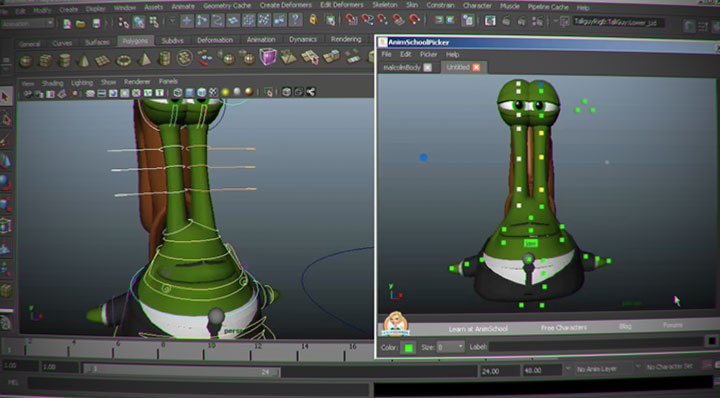This screenshot has width=720, height=398.
Task: Select the arrow Select tool in toolbox
Action: [6, 97]
